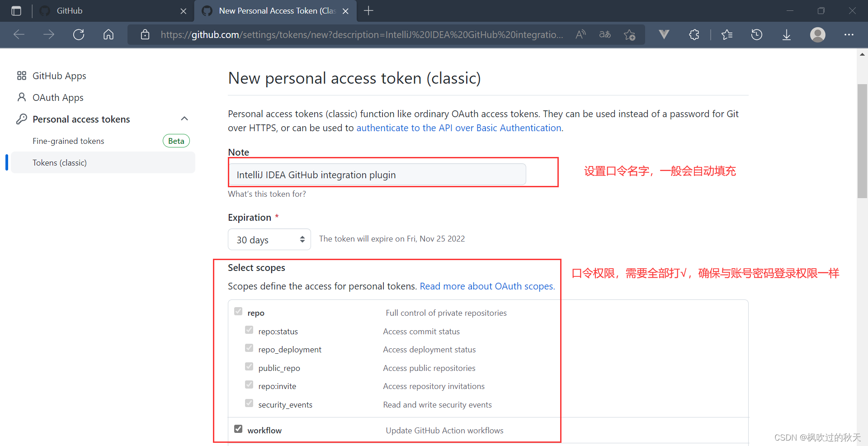The height and width of the screenshot is (446, 868).
Task: Open browser History clock icon
Action: coord(757,35)
